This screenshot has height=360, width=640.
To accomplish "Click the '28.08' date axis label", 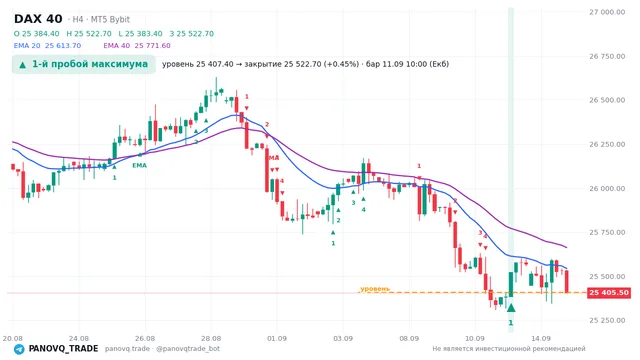I will [211, 338].
